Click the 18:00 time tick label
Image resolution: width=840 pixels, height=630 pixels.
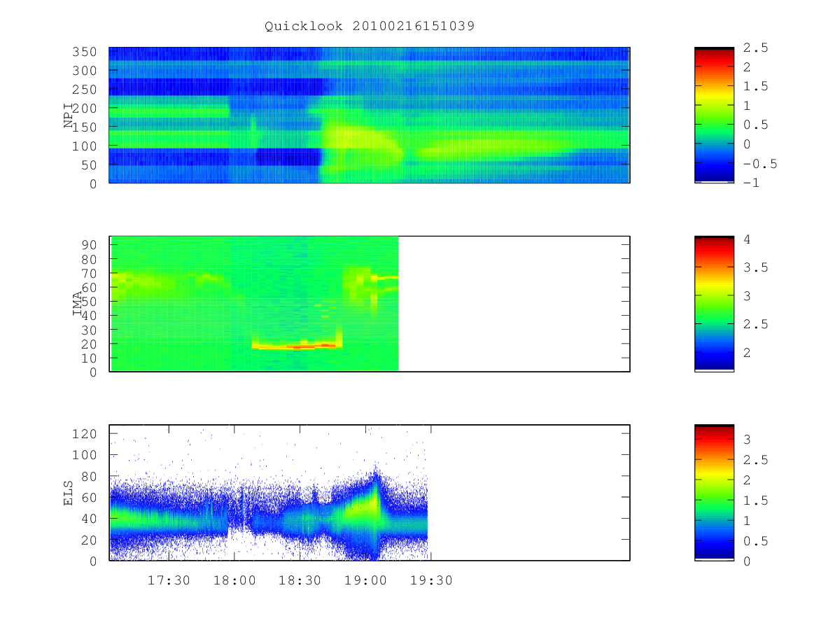pyautogui.click(x=234, y=580)
